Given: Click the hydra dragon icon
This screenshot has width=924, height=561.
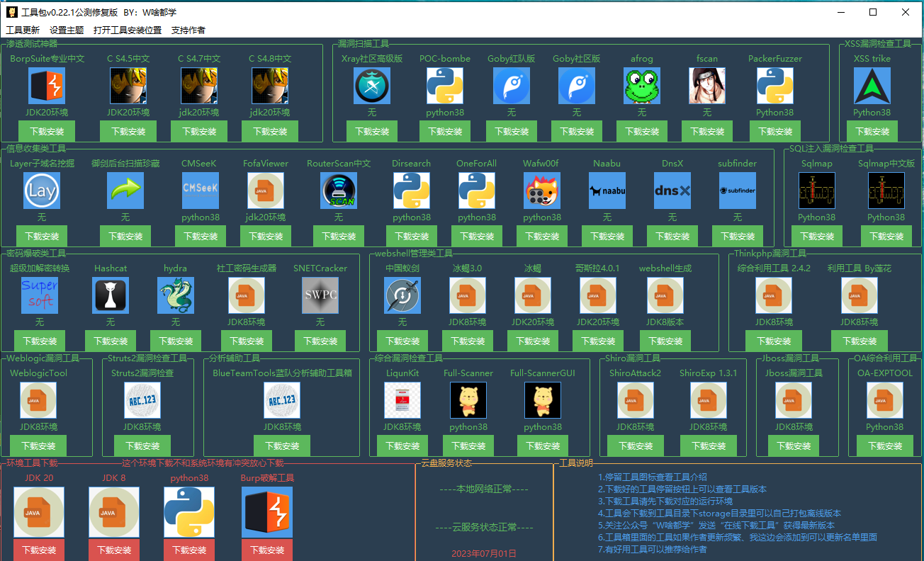Looking at the screenshot, I should (x=176, y=295).
